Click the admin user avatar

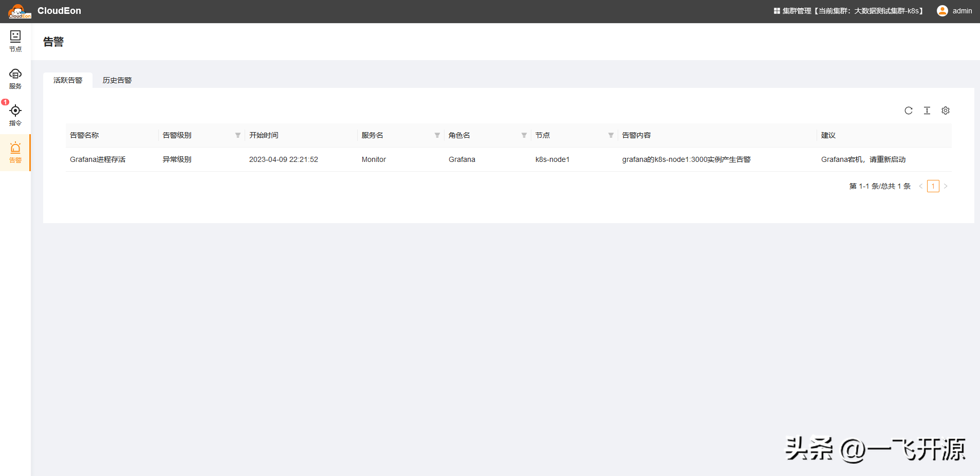pyautogui.click(x=942, y=11)
